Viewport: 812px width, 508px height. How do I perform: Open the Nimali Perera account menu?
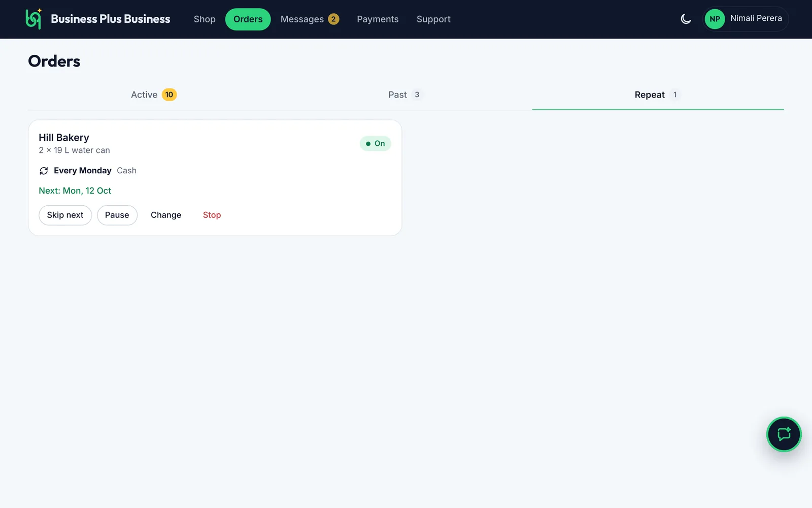point(746,19)
